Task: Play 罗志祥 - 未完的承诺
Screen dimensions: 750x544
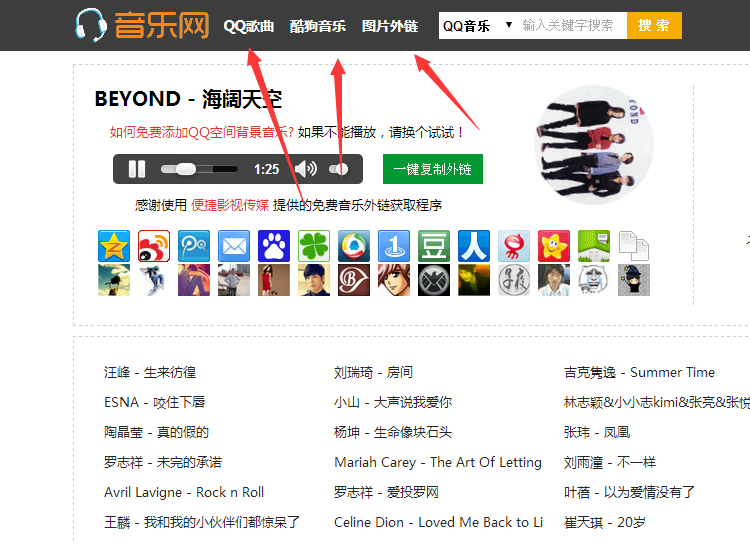Action: pyautogui.click(x=163, y=462)
